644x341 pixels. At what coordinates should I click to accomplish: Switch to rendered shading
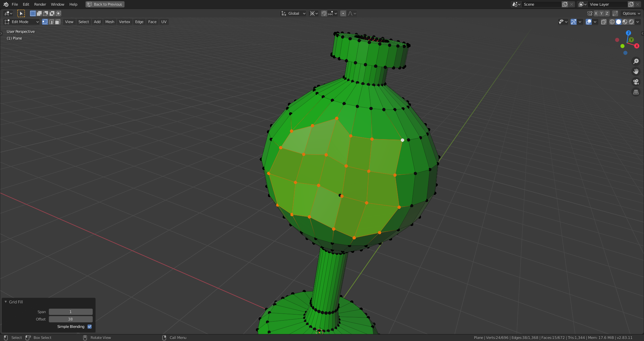pos(631,22)
